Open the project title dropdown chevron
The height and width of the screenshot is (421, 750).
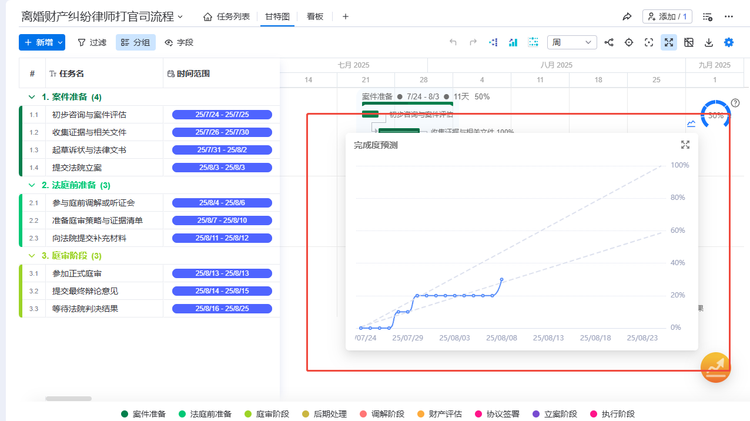[180, 17]
